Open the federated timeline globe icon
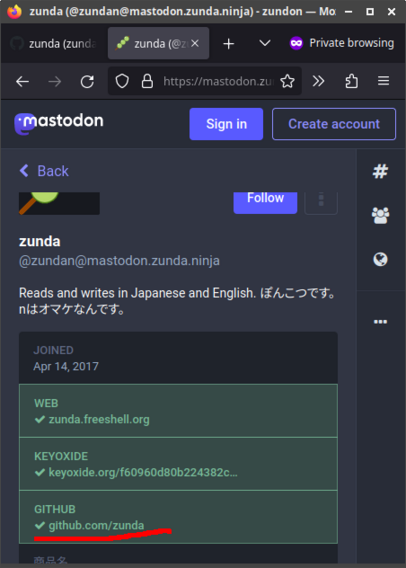This screenshot has width=406, height=568. point(380,259)
